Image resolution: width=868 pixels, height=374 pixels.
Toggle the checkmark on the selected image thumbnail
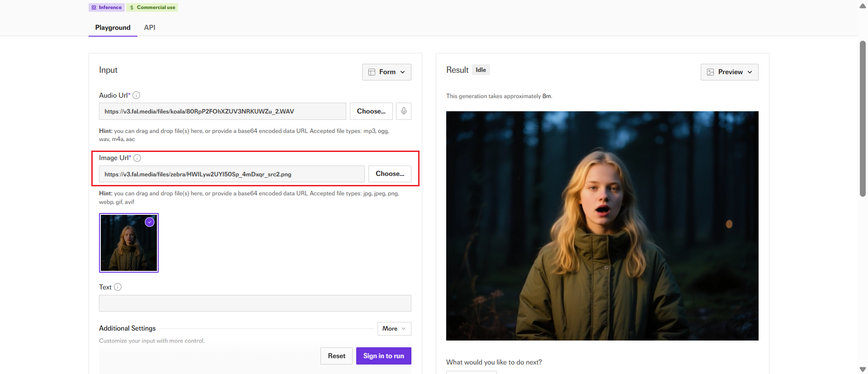[150, 222]
